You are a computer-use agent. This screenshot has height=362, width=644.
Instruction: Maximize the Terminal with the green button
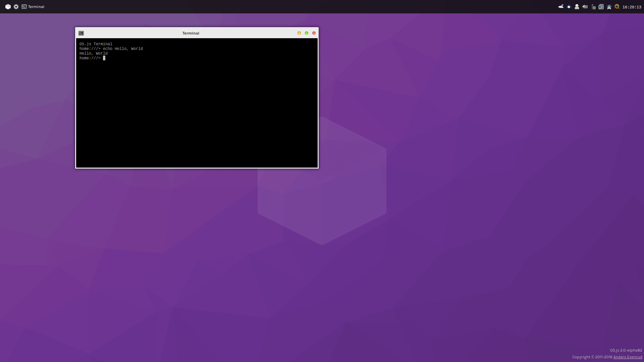coord(307,33)
